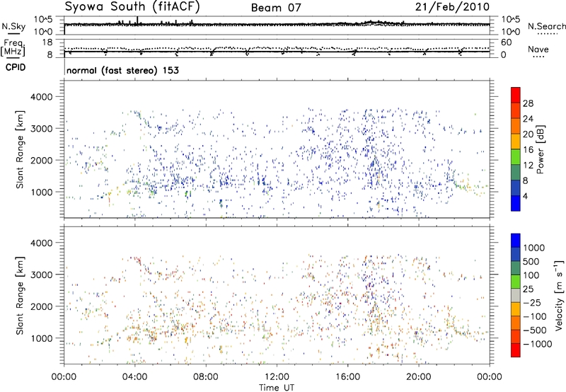Click the 'Beam 07' label
566x392 pixels.
point(276,8)
